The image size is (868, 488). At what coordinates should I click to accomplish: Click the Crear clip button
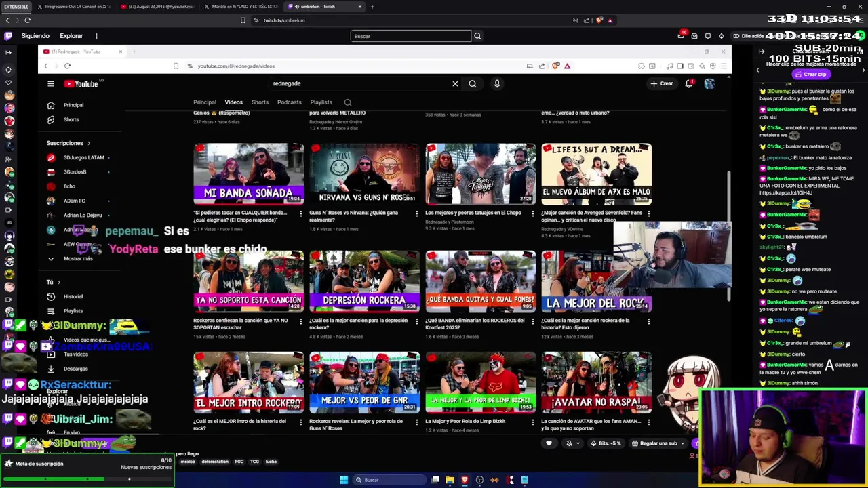coord(811,75)
